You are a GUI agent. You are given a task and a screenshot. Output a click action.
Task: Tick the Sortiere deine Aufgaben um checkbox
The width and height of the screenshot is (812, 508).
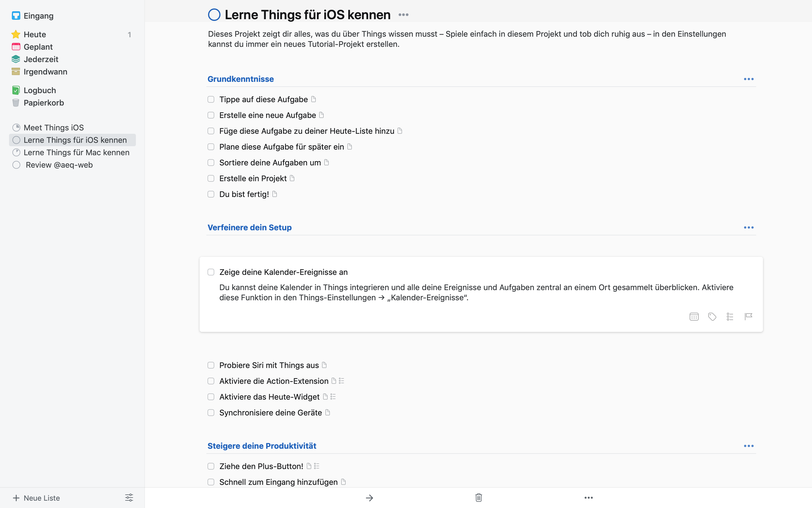(211, 163)
